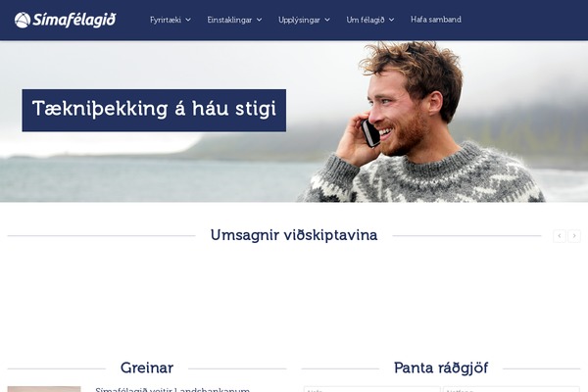Viewport: 588px width, 392px height.
Task: Click the Umsagnir viðskiptavina heading
Action: point(294,235)
